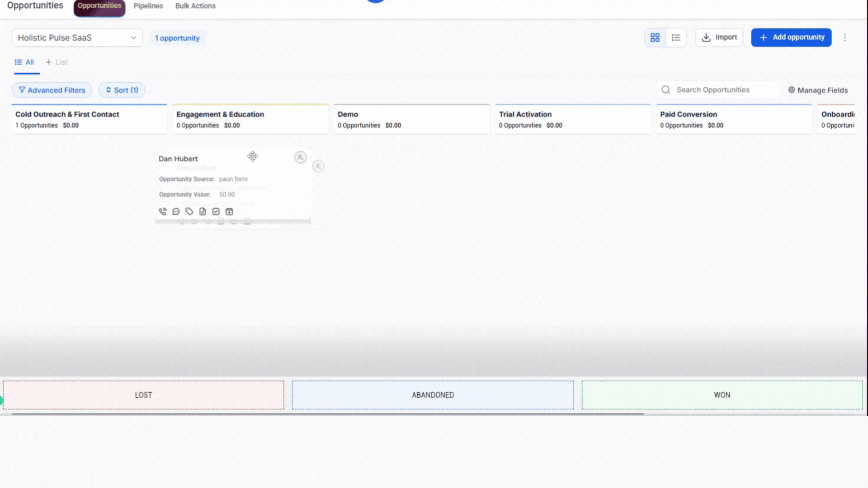Click the phone call icon on Dan Hubert card
Viewport: 868px width, 488px height.
[163, 211]
